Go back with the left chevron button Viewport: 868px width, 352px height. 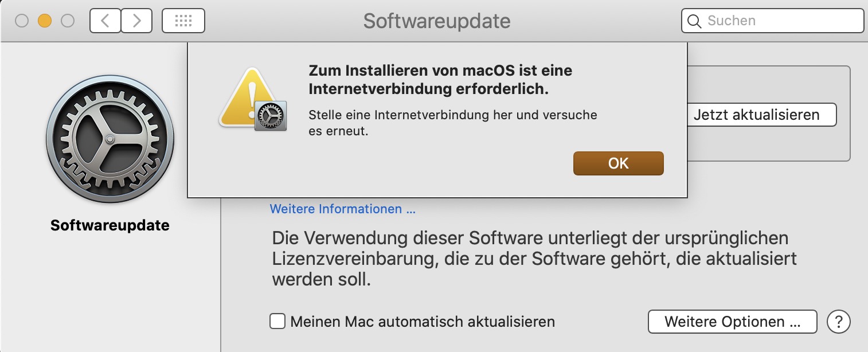click(105, 21)
